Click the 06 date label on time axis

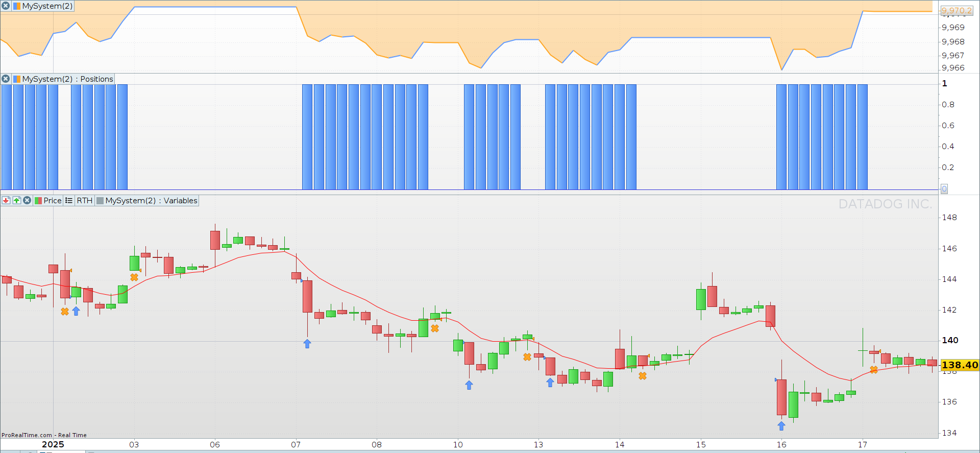(x=215, y=444)
